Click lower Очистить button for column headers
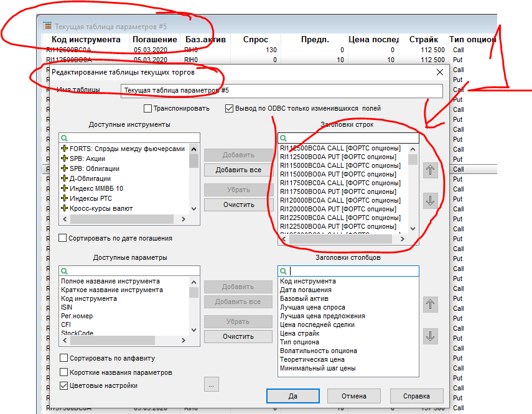This screenshot has width=532, height=414. tap(238, 336)
